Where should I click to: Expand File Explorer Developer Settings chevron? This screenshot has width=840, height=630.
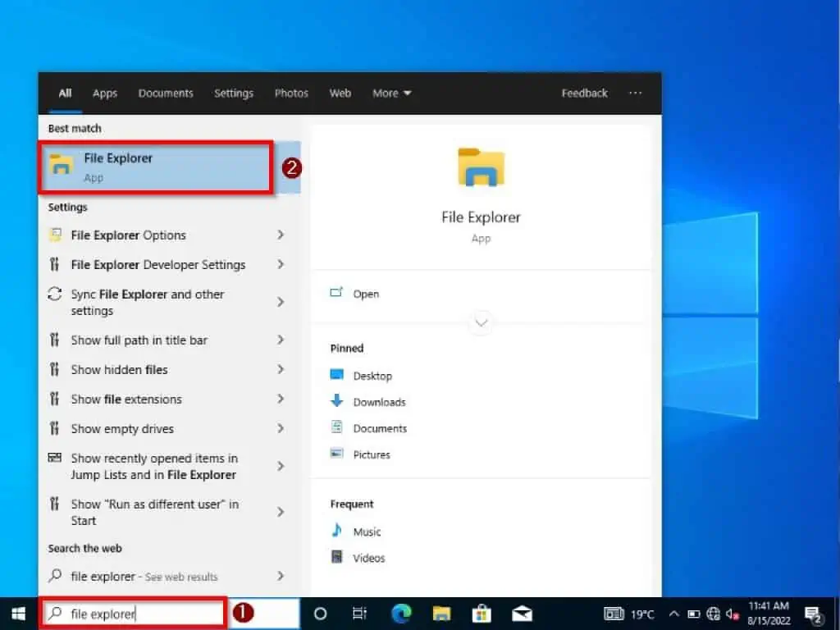coord(281,264)
